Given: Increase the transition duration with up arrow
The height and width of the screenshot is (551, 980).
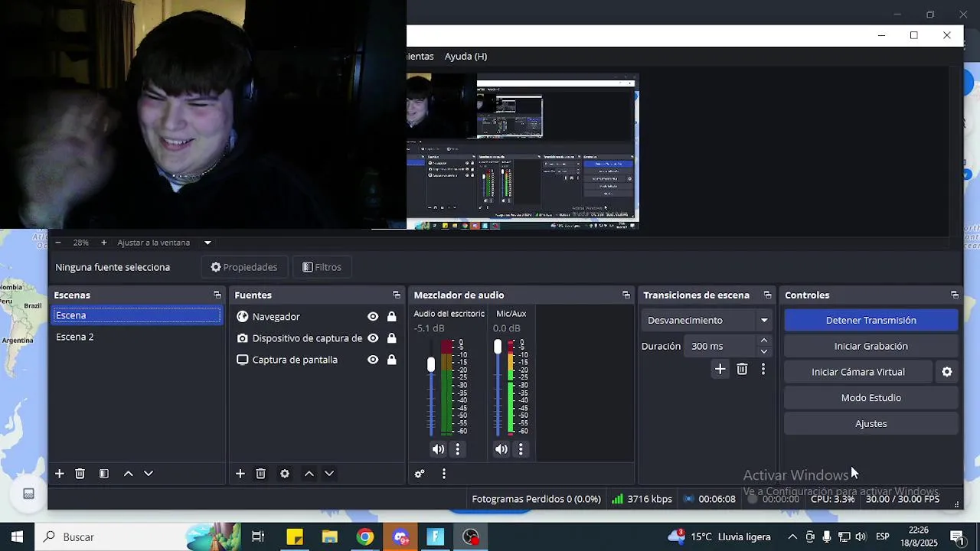Looking at the screenshot, I should click(x=764, y=341).
